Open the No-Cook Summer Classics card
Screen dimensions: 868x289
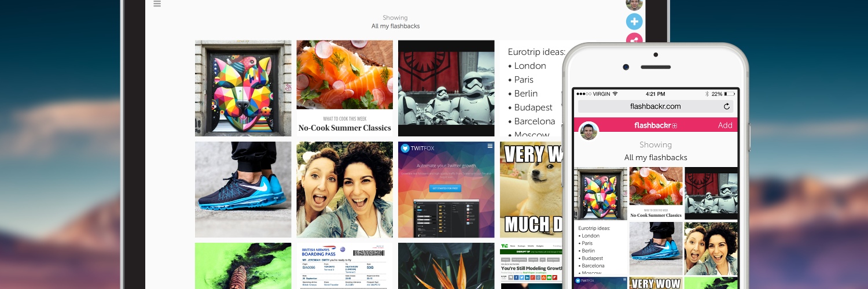345,88
